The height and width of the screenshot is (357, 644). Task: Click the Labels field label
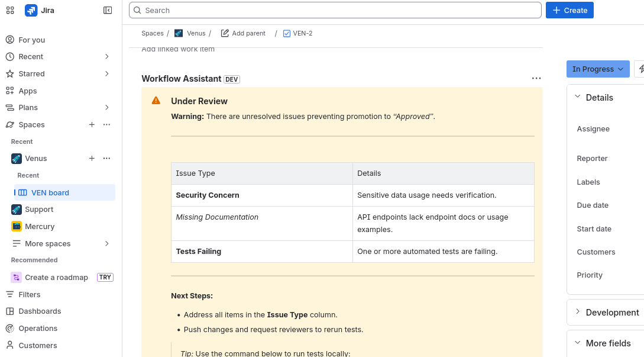click(x=588, y=182)
